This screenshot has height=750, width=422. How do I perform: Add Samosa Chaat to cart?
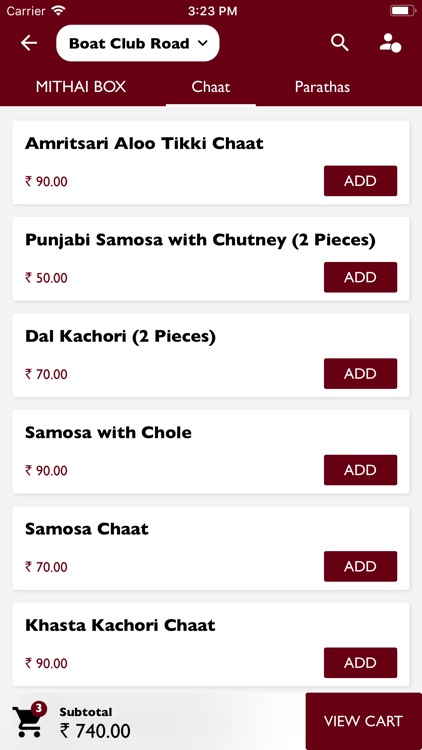click(x=360, y=566)
